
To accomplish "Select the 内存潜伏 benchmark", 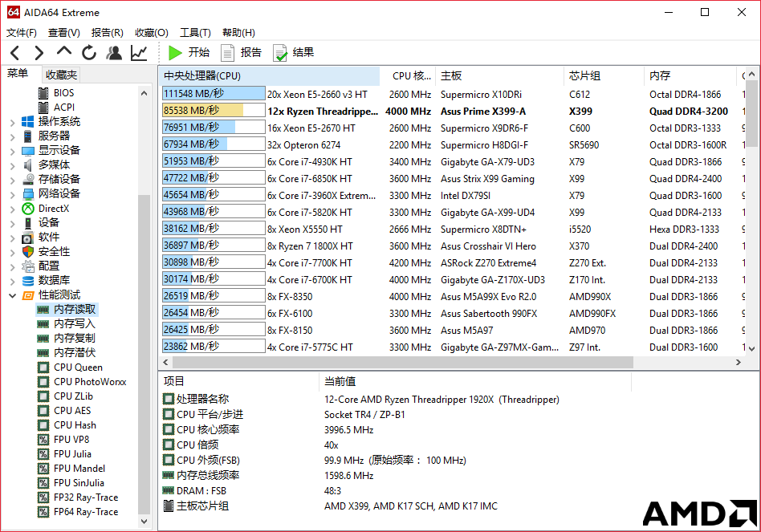I will click(x=75, y=352).
